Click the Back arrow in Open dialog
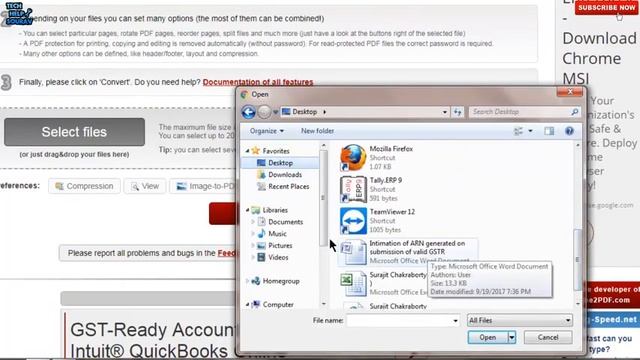Image resolution: width=640 pixels, height=360 pixels. tap(248, 112)
